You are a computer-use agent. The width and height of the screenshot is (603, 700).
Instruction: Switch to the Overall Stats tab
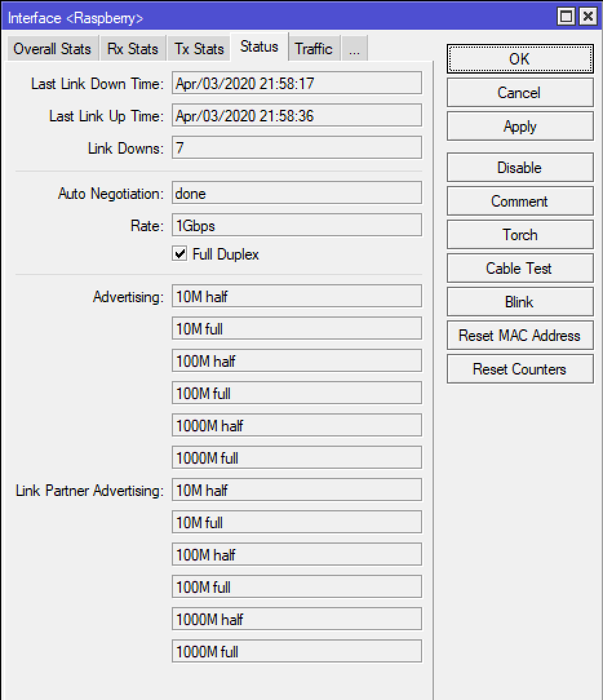[x=52, y=48]
